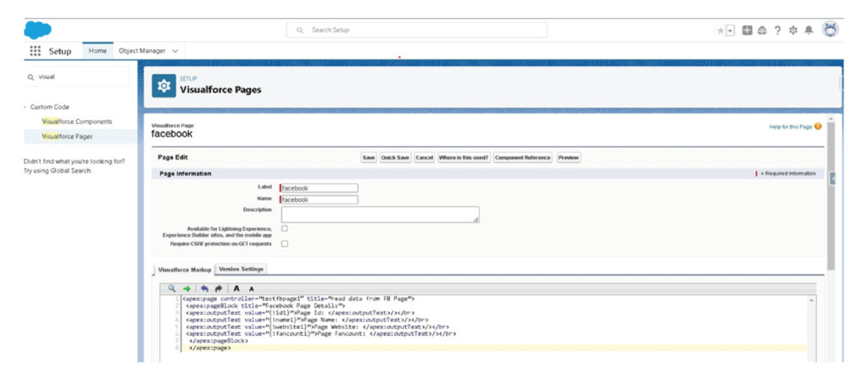Click code line with pageBlock title Facebook Page Details
The image size is (868, 380).
point(265,305)
